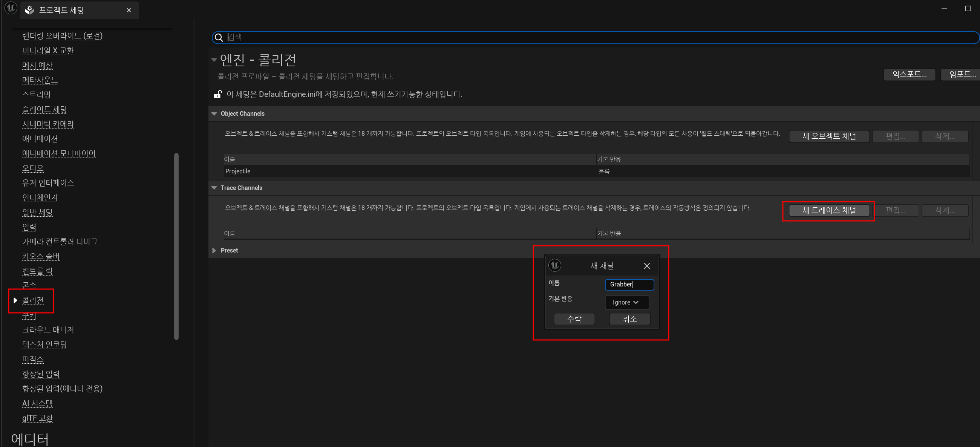The image size is (980, 447).
Task: Click the sidebar vertical scrollbar
Action: [x=176, y=246]
